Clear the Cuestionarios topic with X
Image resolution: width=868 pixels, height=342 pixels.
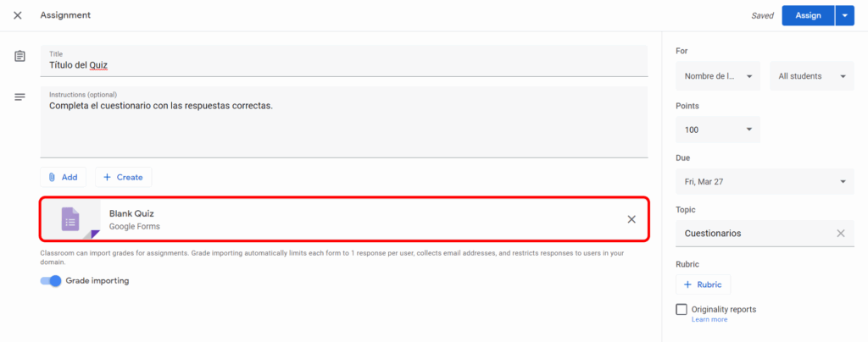840,233
